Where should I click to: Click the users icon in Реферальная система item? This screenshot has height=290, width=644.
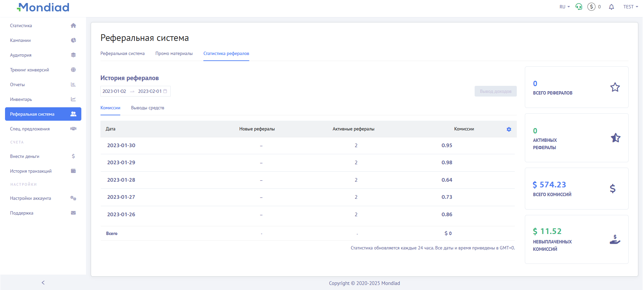pos(73,114)
